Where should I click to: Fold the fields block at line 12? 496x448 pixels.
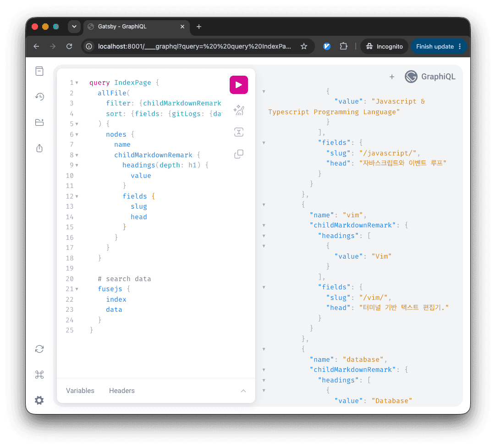tap(77, 196)
